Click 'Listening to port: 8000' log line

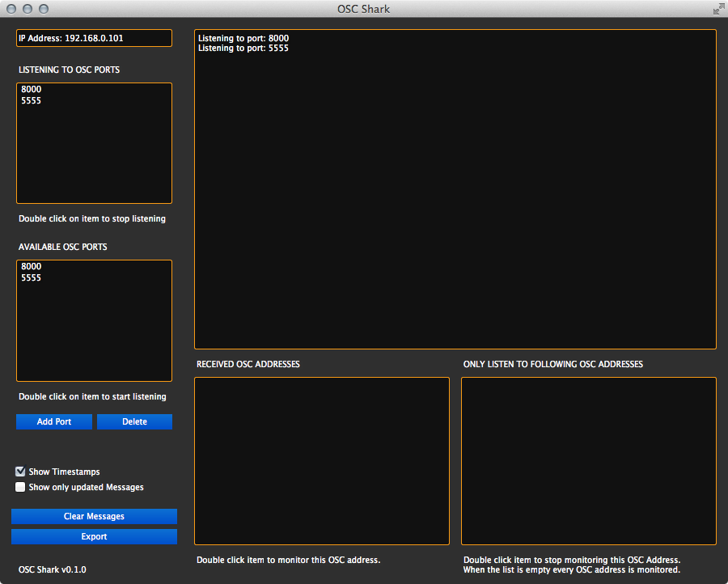243,38
